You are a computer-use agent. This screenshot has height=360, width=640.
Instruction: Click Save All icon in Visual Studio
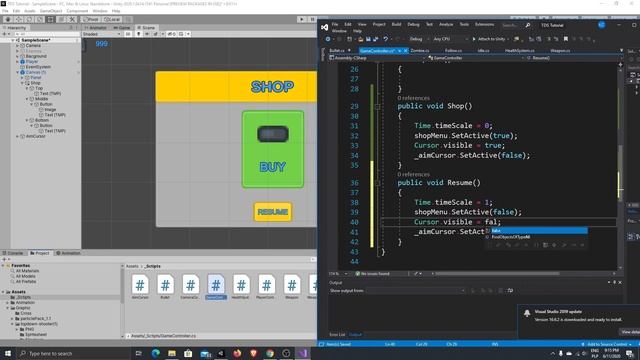(x=376, y=39)
